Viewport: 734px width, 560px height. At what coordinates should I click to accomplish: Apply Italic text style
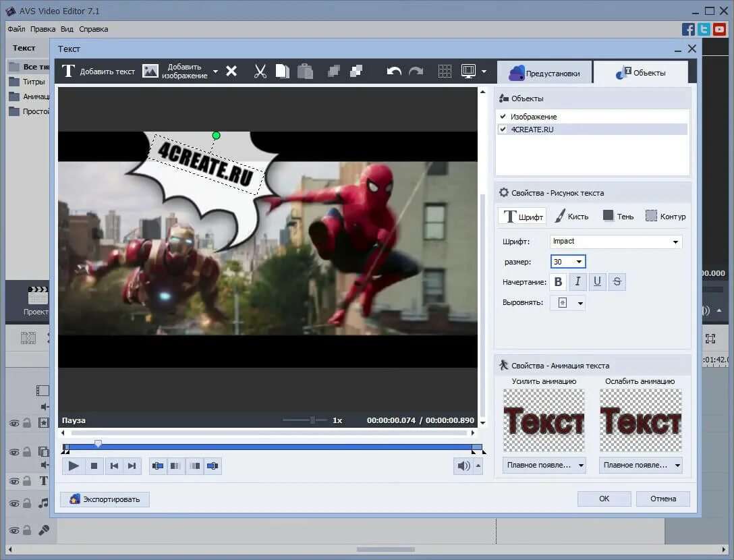pyautogui.click(x=577, y=282)
